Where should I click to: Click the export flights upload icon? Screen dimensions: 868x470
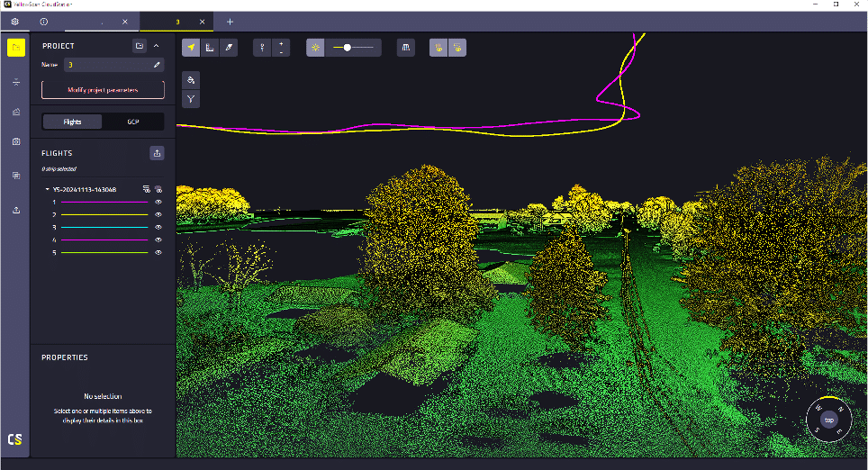click(158, 153)
